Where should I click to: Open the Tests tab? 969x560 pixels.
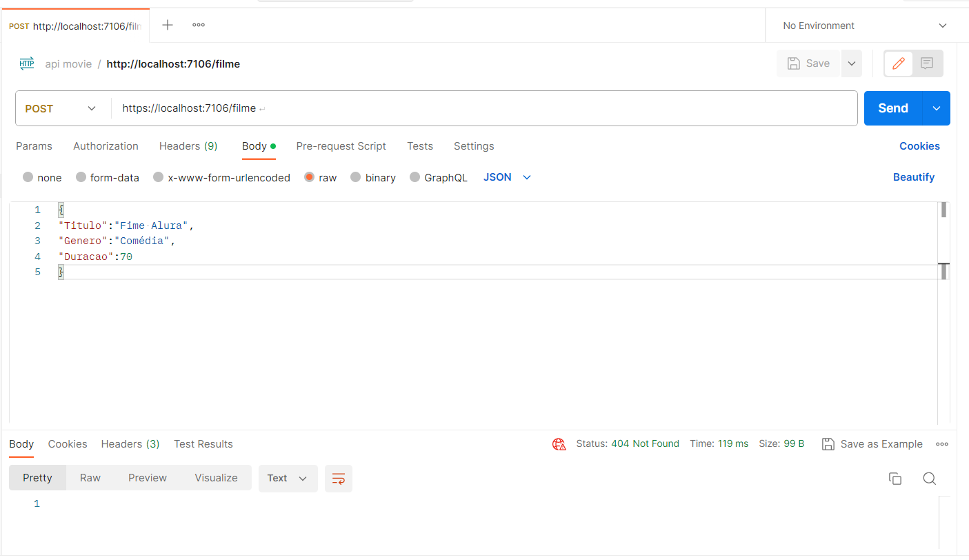click(x=420, y=146)
